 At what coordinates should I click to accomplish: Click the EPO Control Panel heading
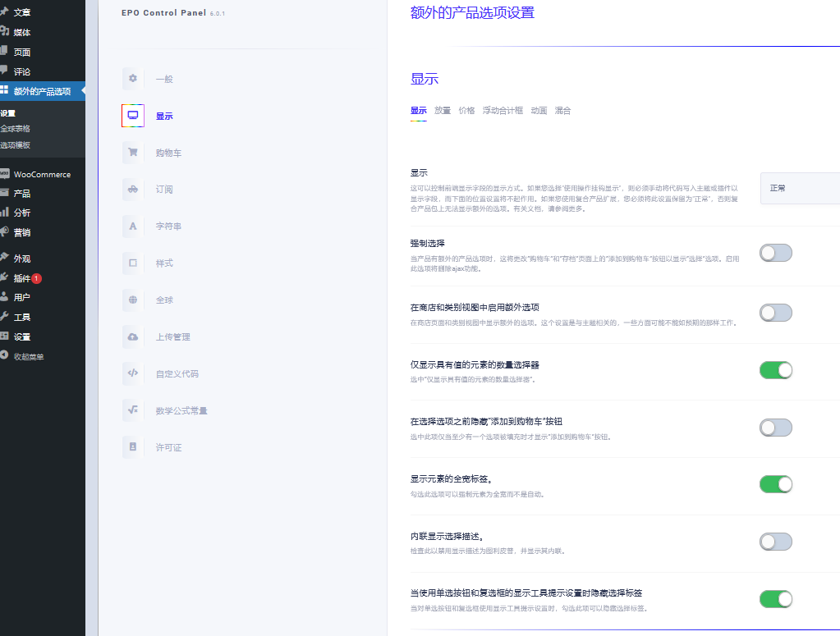coord(163,13)
